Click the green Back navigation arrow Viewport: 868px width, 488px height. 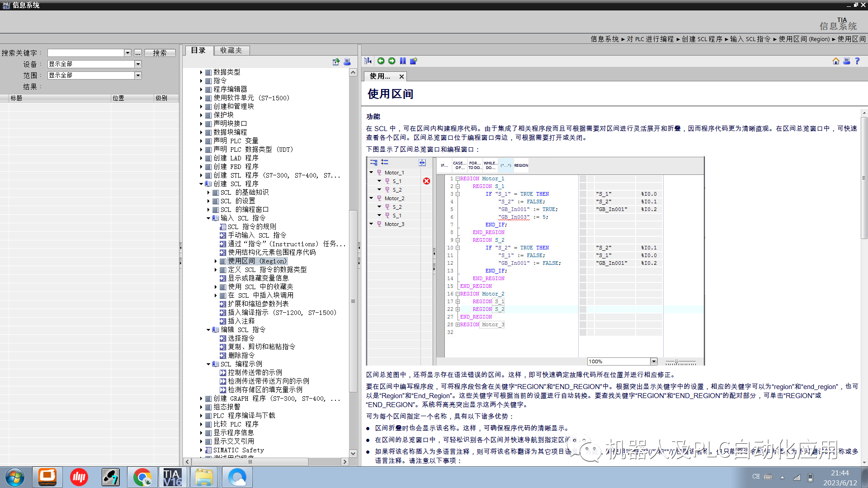click(x=381, y=61)
